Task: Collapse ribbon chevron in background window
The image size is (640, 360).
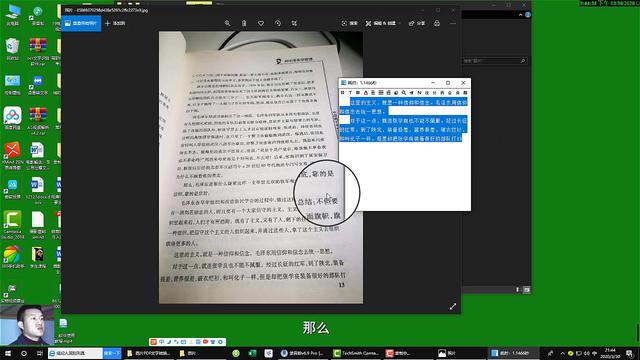Action: point(520,15)
